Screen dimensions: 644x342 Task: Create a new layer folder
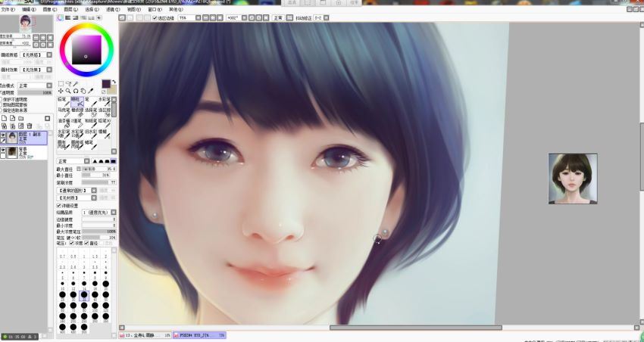pyautogui.click(x=20, y=119)
